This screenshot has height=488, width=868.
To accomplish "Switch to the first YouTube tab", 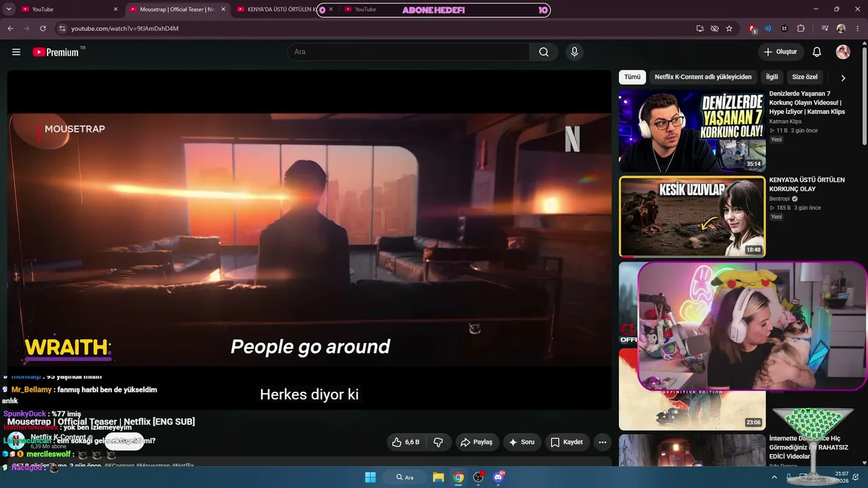I will [68, 9].
